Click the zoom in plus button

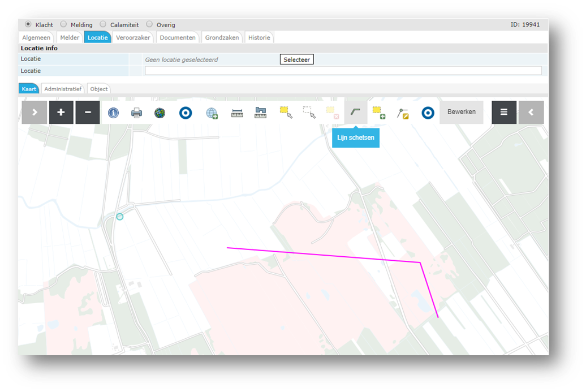[x=61, y=113]
